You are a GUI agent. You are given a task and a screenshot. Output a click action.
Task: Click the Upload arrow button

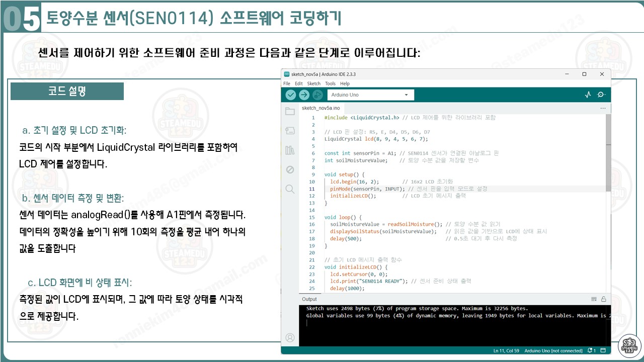pos(304,95)
